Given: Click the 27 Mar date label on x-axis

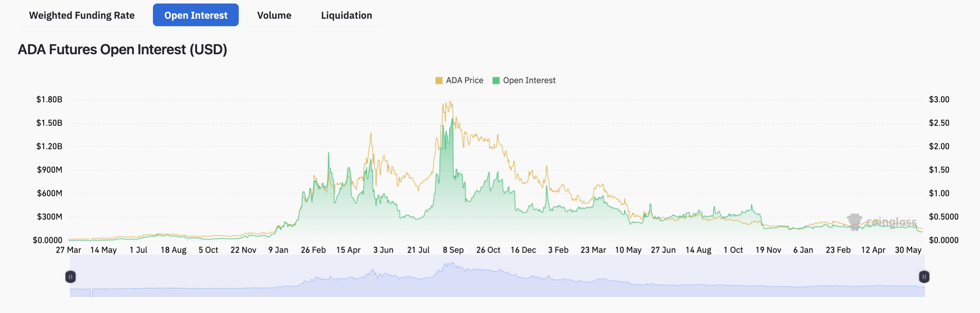Looking at the screenshot, I should coord(68,250).
